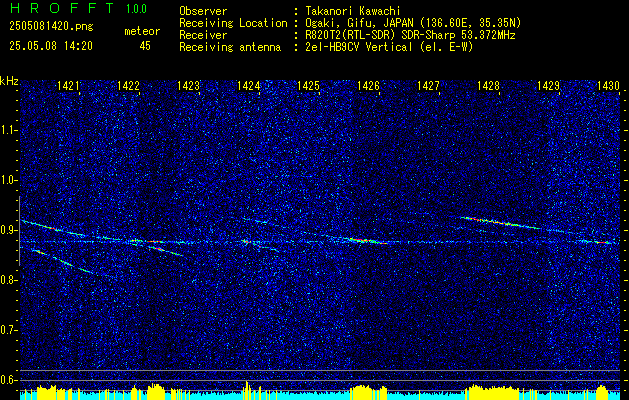Viewport: 629px width, 400px height.
Task: Click time marker 1421
Action: (x=68, y=85)
